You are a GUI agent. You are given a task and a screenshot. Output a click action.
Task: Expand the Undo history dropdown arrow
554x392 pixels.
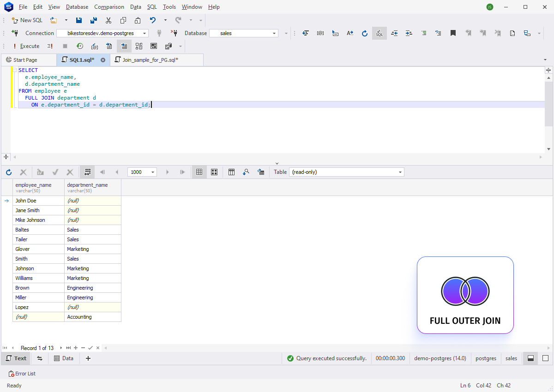tap(165, 20)
